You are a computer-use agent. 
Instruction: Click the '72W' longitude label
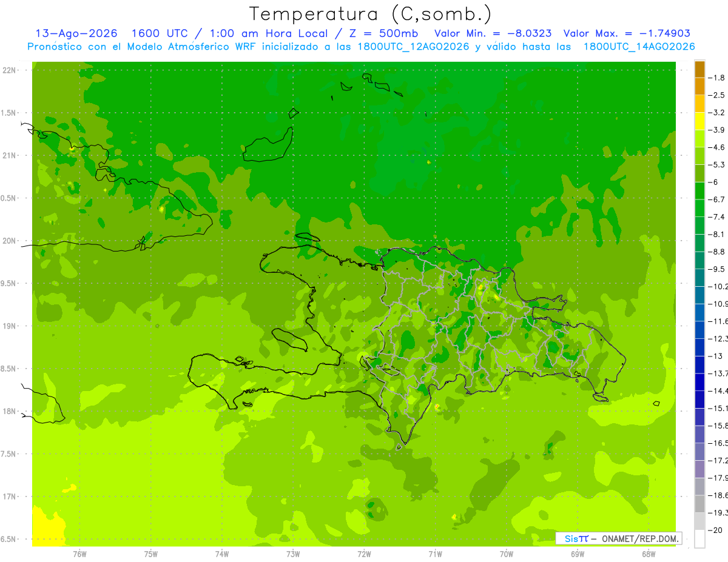click(x=364, y=554)
